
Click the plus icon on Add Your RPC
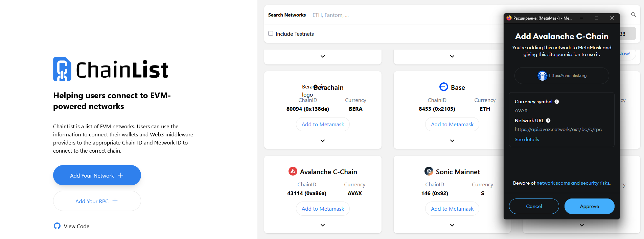115,201
